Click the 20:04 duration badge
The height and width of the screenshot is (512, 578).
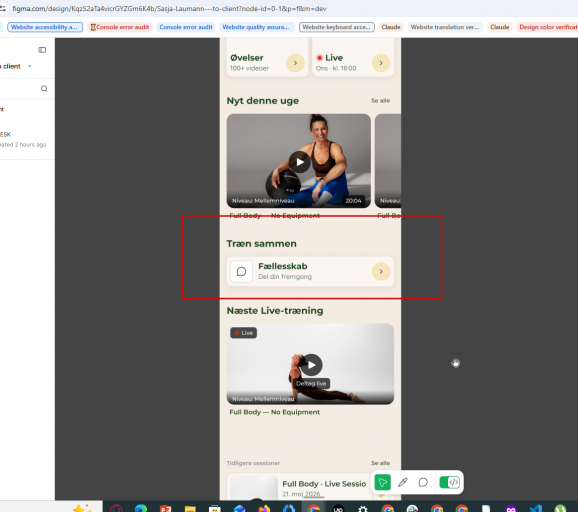click(x=354, y=201)
